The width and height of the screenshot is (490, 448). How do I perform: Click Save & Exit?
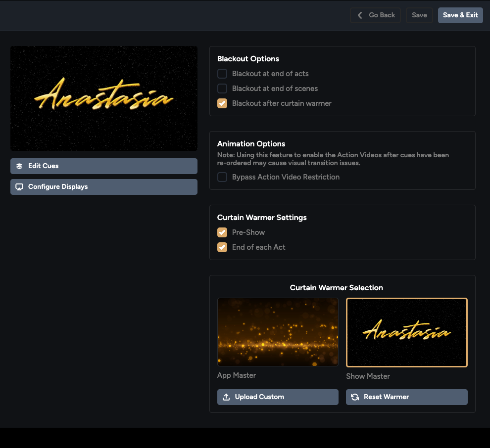coord(460,15)
